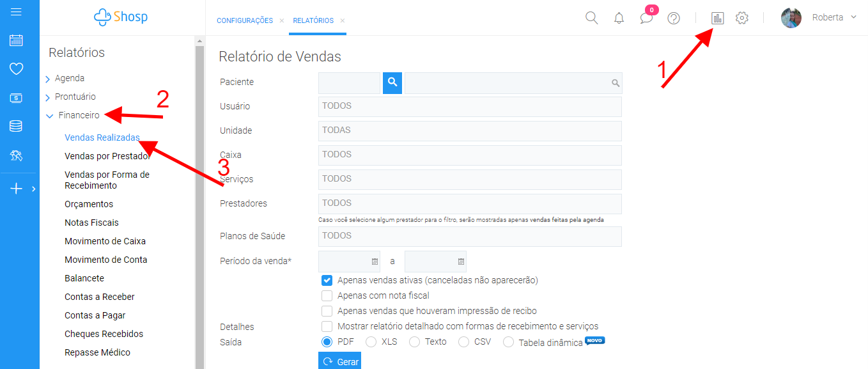Click the Gerar button
Viewport: 868px width, 369px height.
click(x=339, y=361)
